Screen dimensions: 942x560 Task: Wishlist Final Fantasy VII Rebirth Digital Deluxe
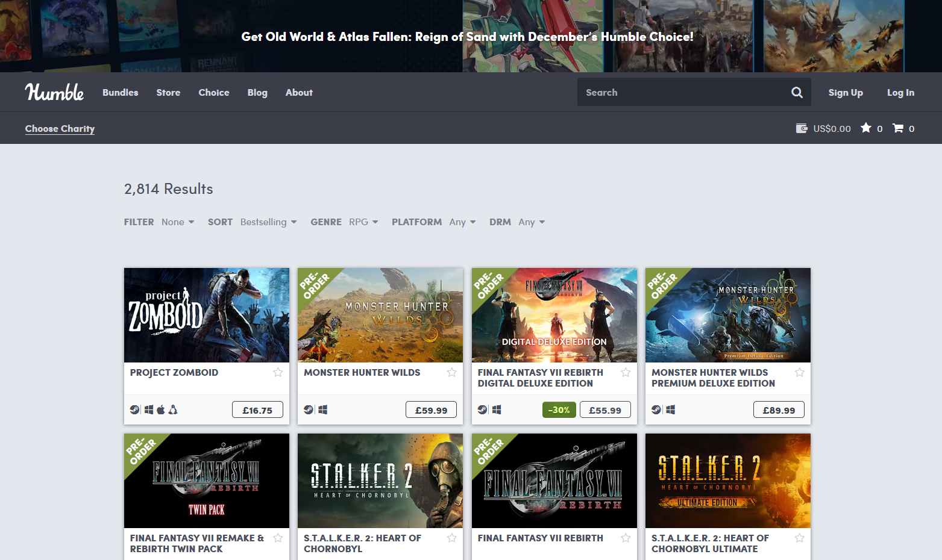[x=626, y=372]
